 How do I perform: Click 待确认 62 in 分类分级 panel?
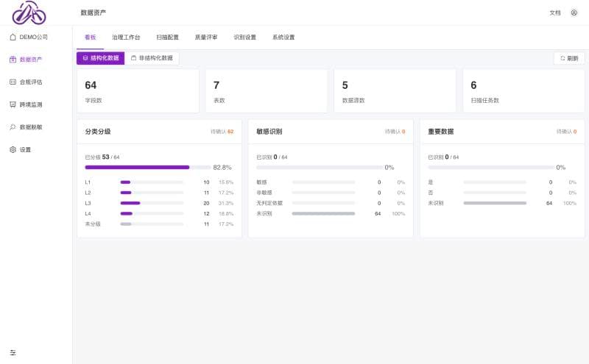222,132
